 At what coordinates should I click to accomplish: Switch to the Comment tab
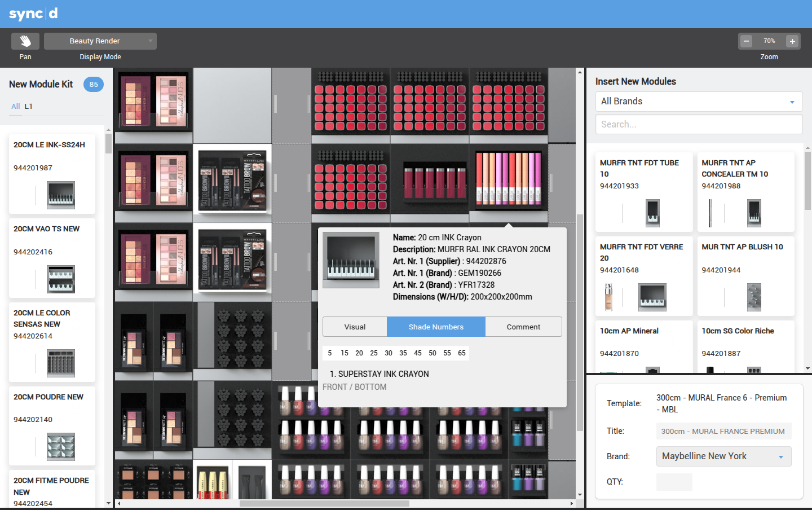point(523,327)
